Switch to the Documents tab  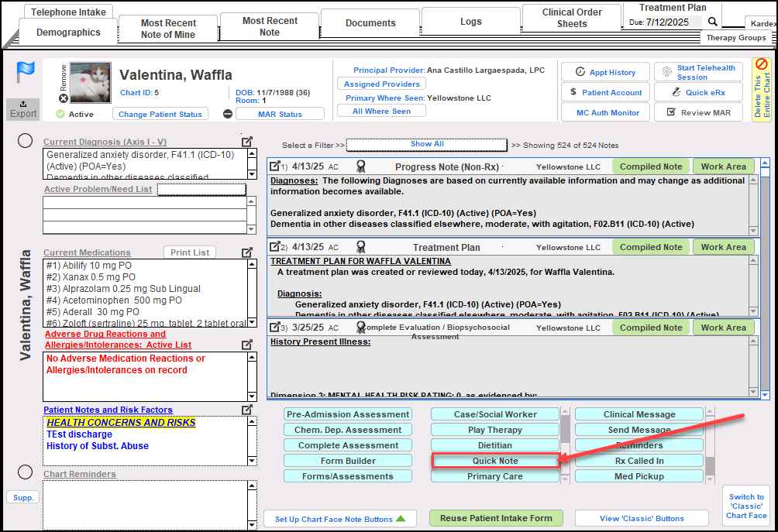370,23
